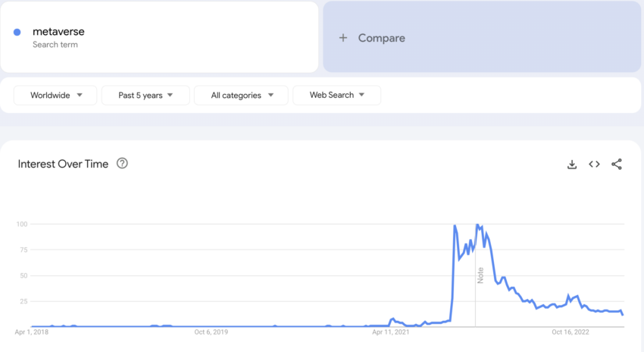The image size is (644, 352).
Task: Click the Oct 16, 2022 axis label
Action: pos(570,332)
